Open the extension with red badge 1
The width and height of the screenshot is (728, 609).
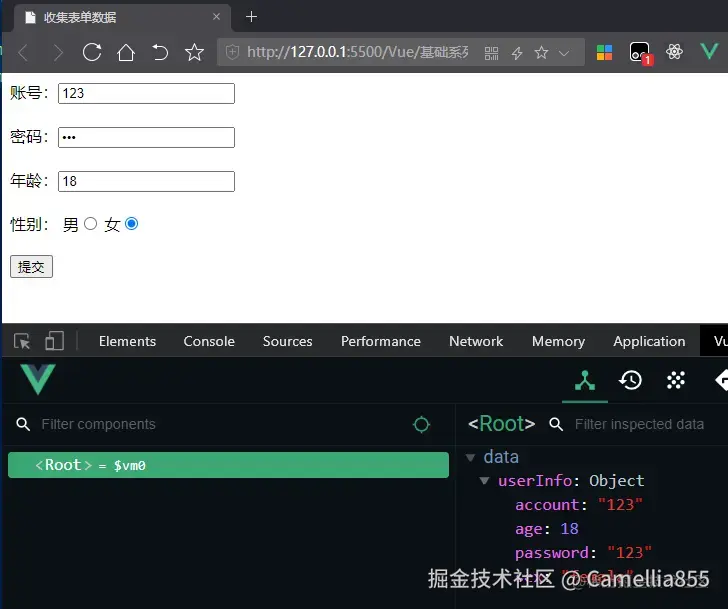(x=640, y=52)
